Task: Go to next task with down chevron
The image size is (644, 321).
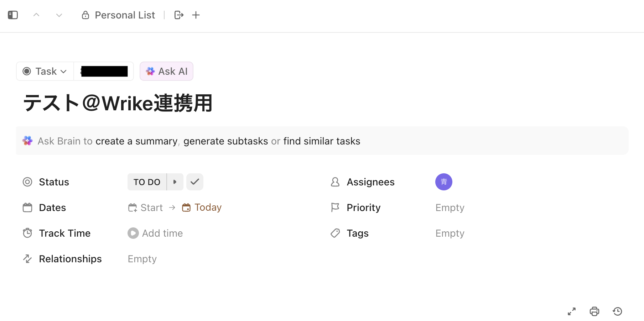Action: [x=59, y=15]
